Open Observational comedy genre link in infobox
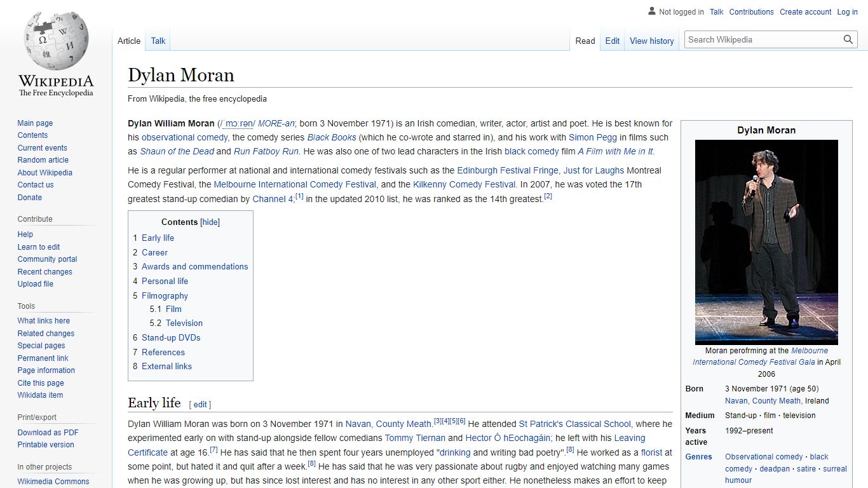The height and width of the screenshot is (488, 868). point(764,457)
